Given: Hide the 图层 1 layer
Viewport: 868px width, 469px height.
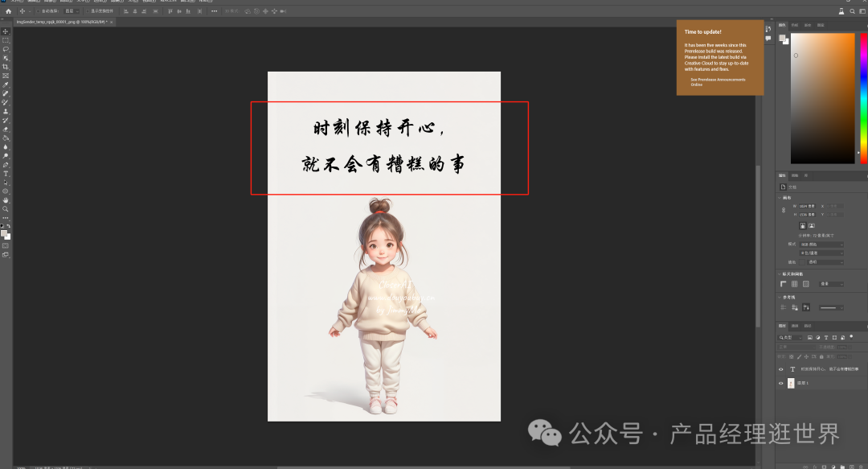Looking at the screenshot, I should click(x=780, y=383).
